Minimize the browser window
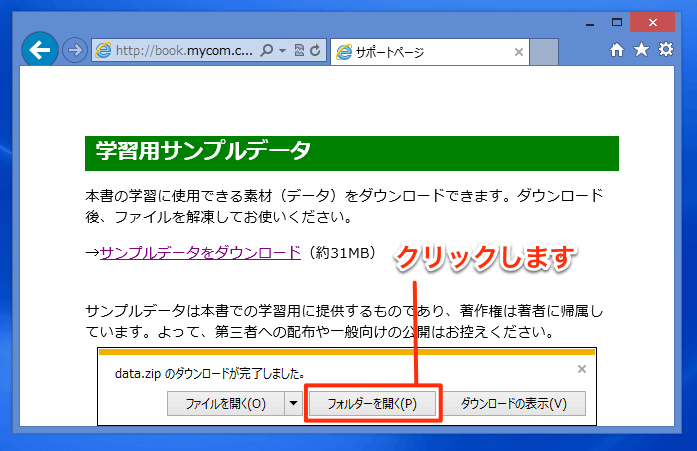697x451 pixels. [x=590, y=23]
